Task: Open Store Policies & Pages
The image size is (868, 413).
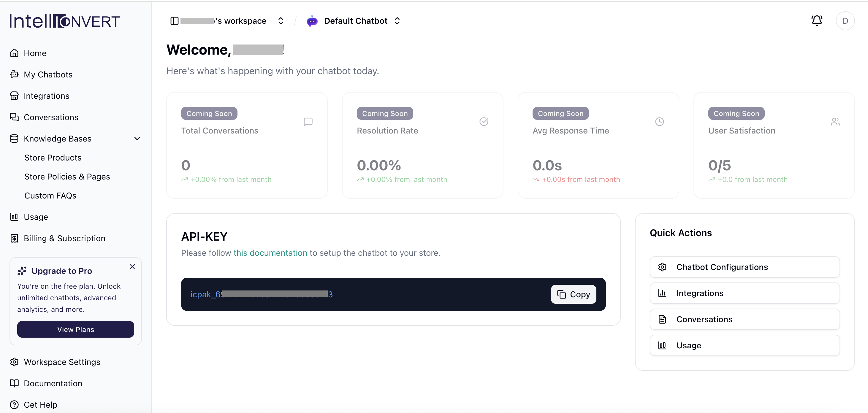Action: tap(67, 177)
